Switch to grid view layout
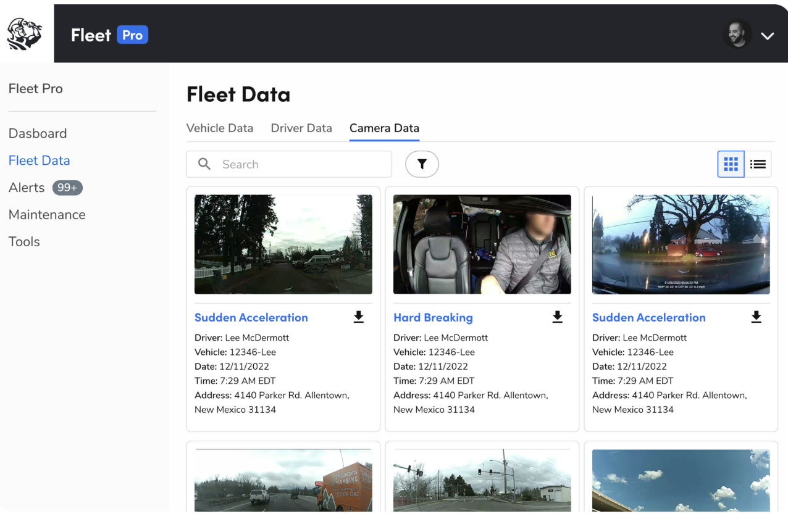 (x=731, y=164)
